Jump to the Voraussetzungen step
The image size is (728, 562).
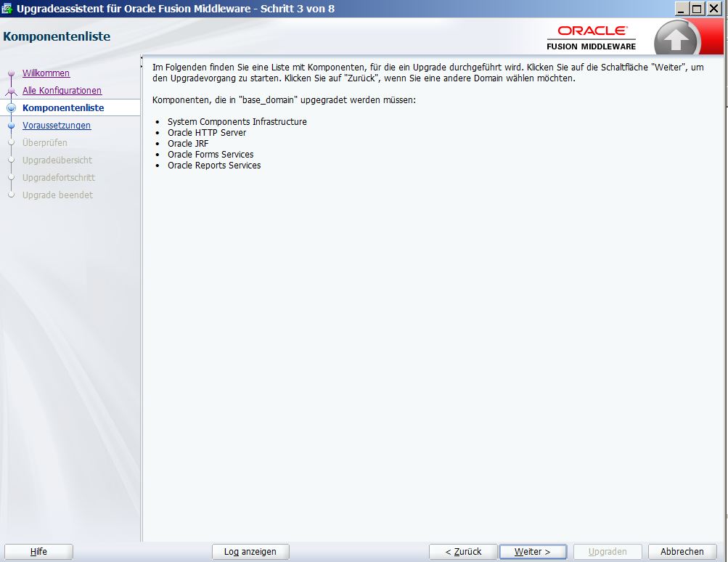tap(57, 126)
